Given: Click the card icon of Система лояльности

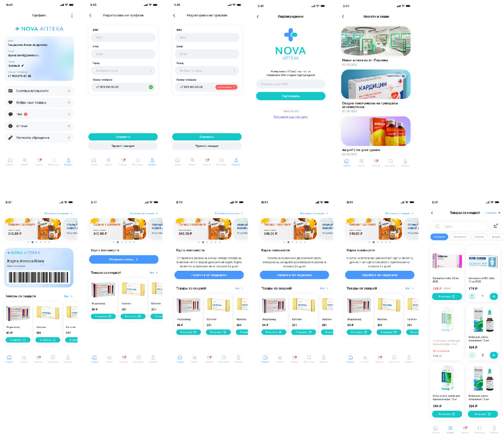Looking at the screenshot, I should (10, 91).
